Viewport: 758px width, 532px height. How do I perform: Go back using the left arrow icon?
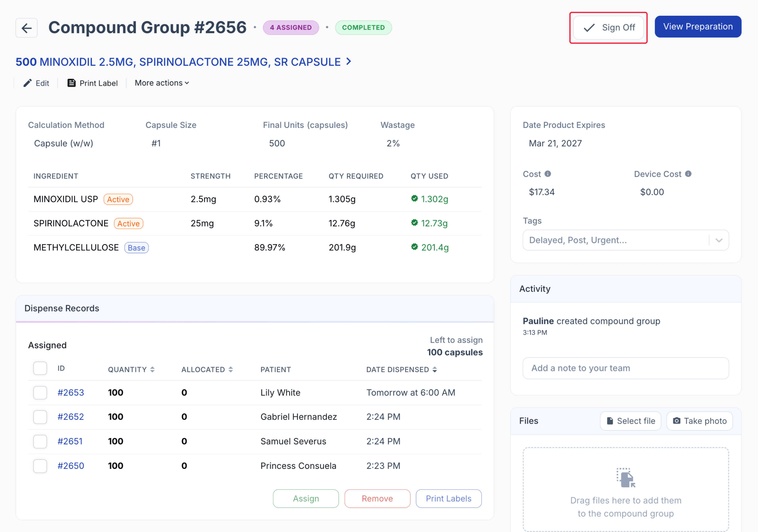tap(26, 28)
